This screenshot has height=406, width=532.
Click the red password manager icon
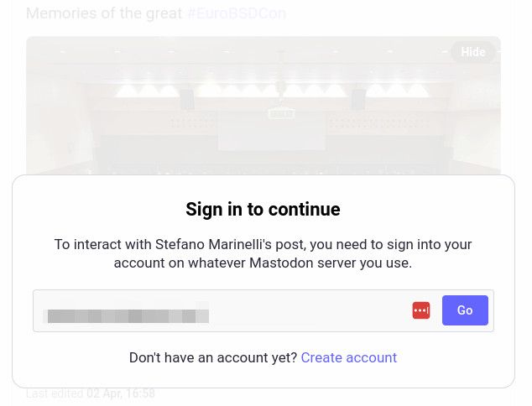tap(421, 310)
